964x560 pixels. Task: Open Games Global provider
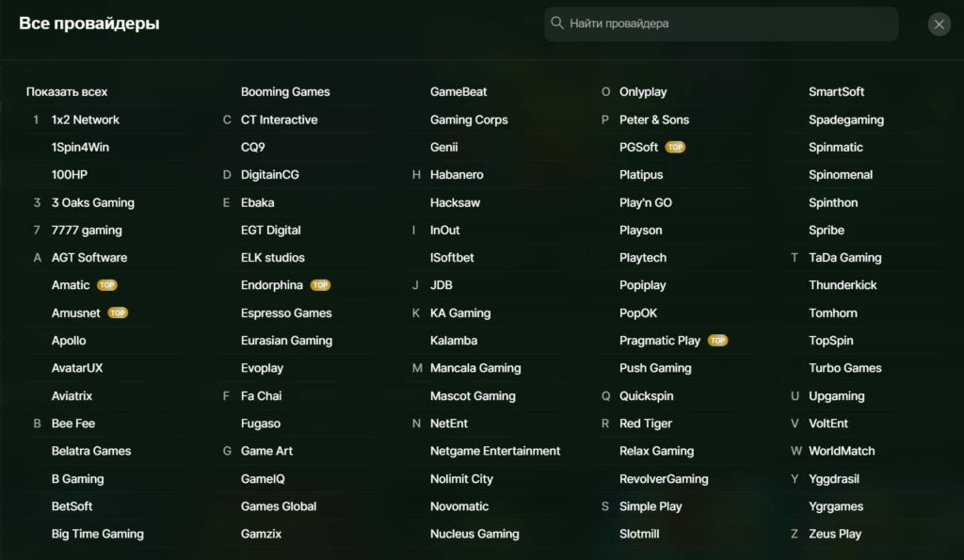tap(279, 506)
